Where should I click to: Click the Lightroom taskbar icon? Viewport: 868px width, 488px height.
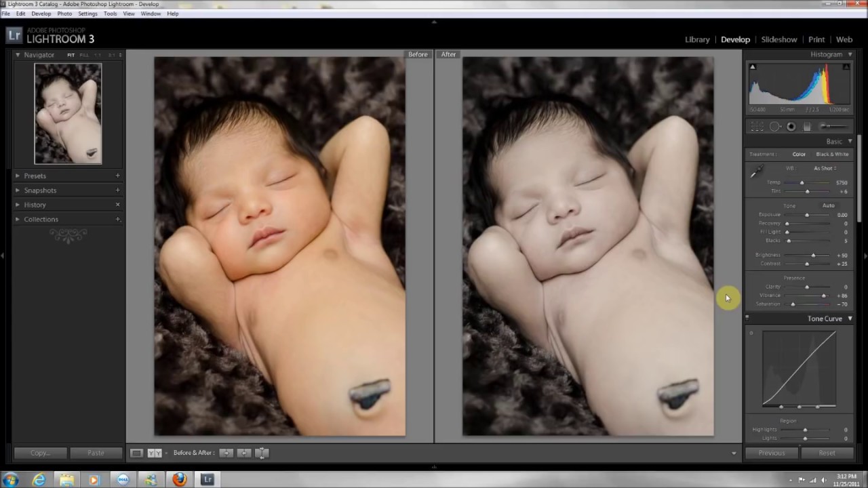coord(208,480)
